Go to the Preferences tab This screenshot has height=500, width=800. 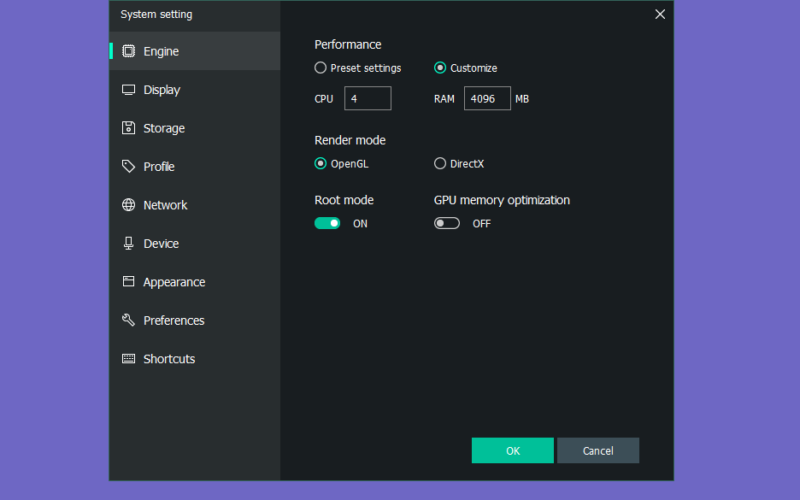[x=195, y=320]
